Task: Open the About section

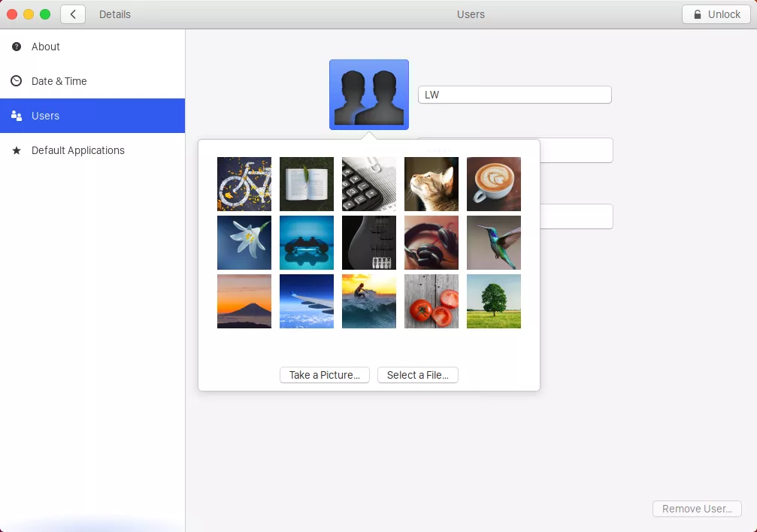Action: pos(92,47)
